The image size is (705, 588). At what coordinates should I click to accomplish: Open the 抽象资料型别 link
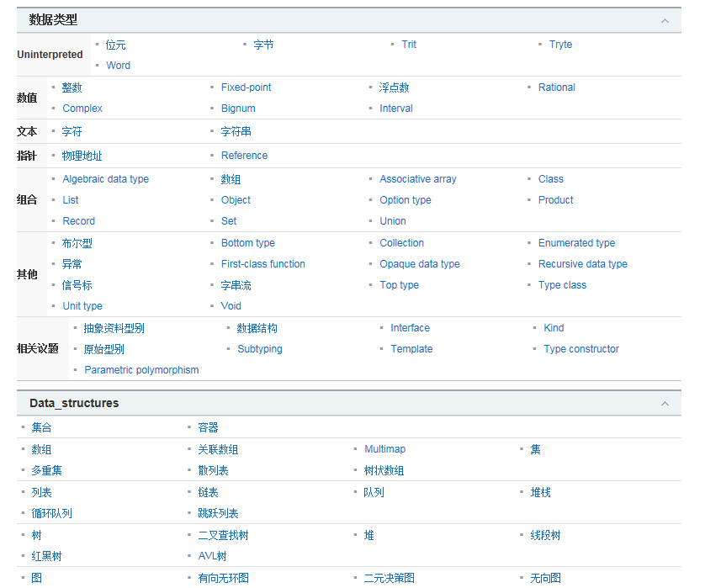pyautogui.click(x=114, y=329)
